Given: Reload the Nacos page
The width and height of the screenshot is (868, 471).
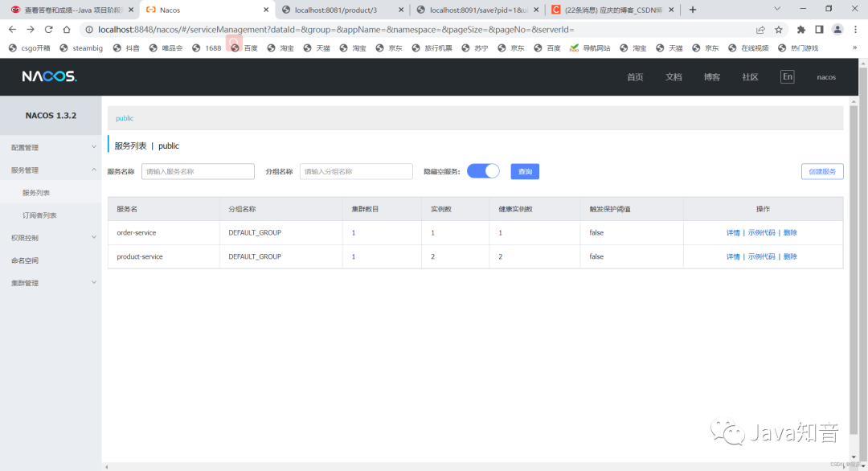Looking at the screenshot, I should click(49, 29).
